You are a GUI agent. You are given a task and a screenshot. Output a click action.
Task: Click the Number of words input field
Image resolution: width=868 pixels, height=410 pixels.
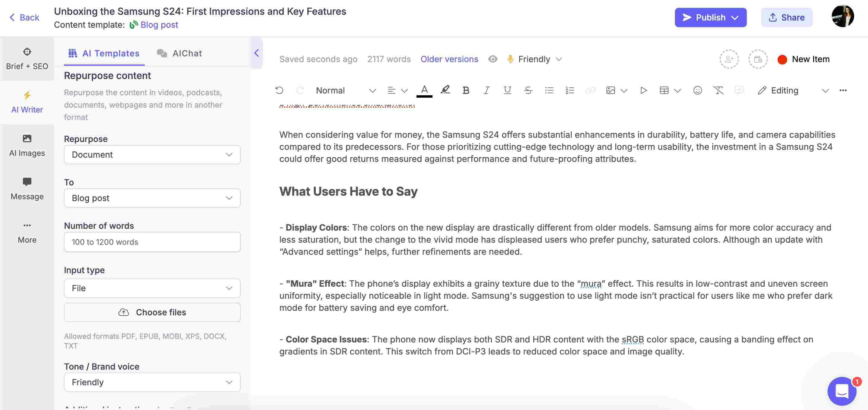click(x=152, y=242)
